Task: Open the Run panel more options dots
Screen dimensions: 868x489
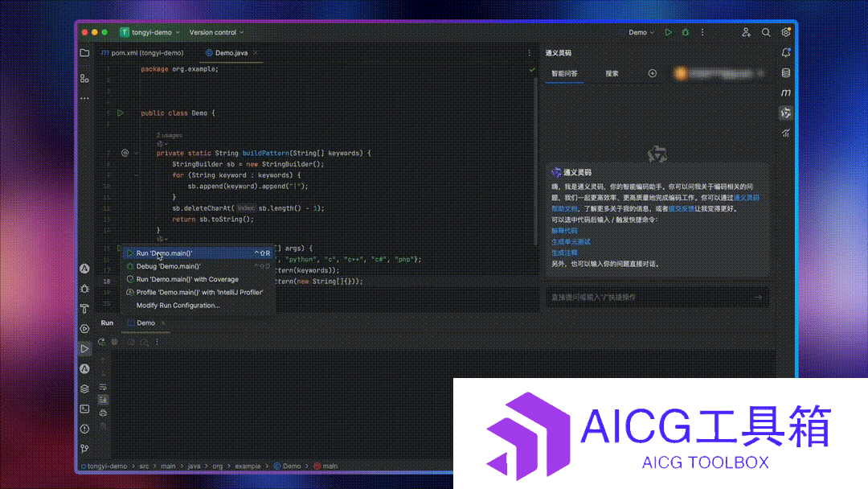Action: click(x=158, y=343)
